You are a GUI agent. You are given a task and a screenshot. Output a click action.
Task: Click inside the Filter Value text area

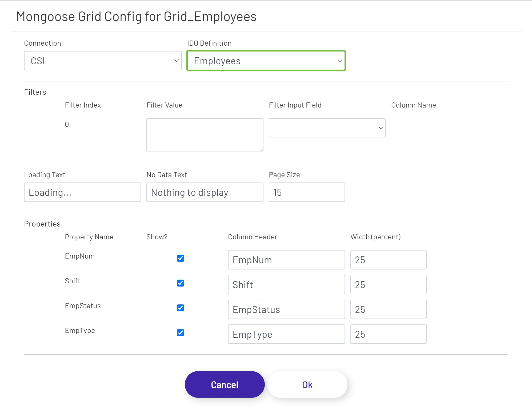[204, 135]
